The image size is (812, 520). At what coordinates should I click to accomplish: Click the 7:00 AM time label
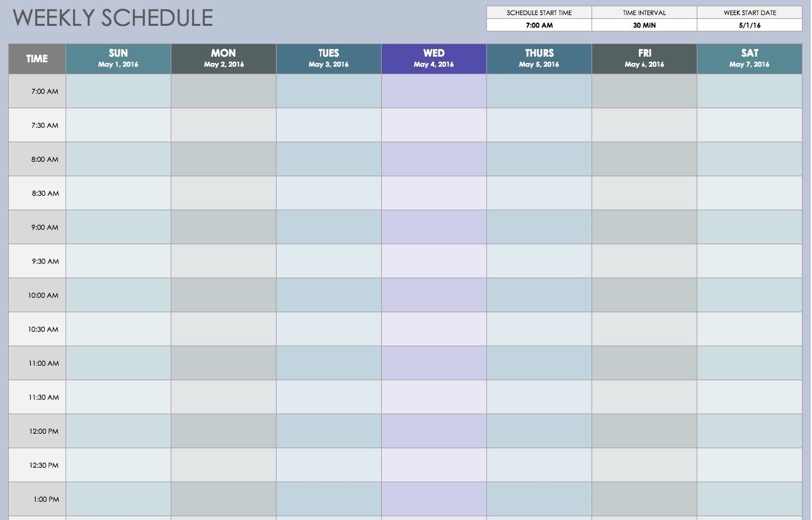pyautogui.click(x=44, y=91)
